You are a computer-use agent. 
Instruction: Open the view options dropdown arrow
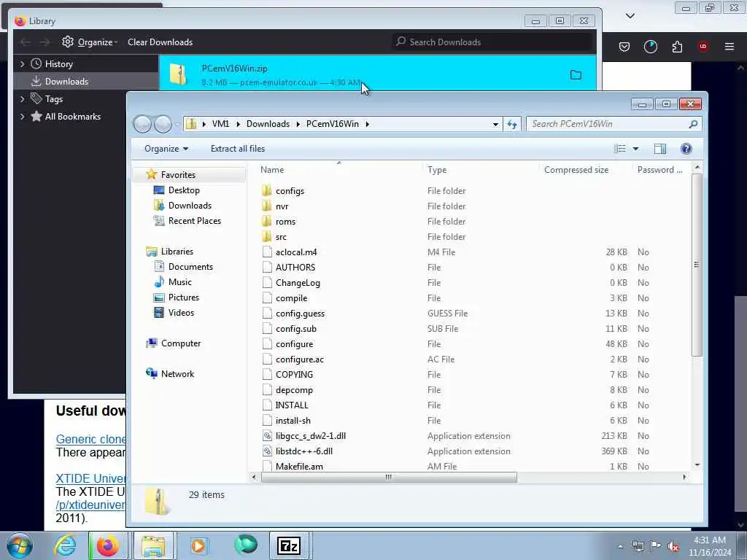pyautogui.click(x=635, y=149)
